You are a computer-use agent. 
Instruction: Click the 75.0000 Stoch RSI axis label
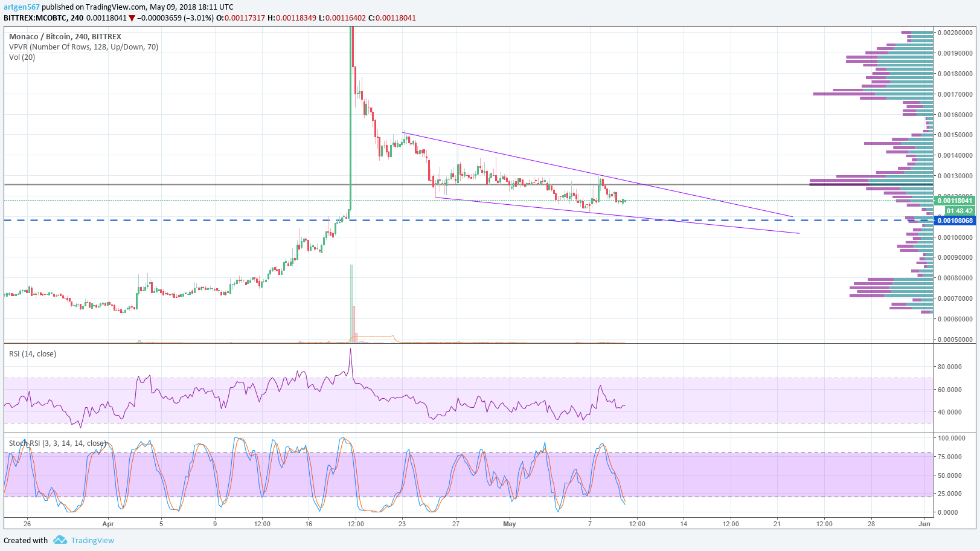point(949,457)
